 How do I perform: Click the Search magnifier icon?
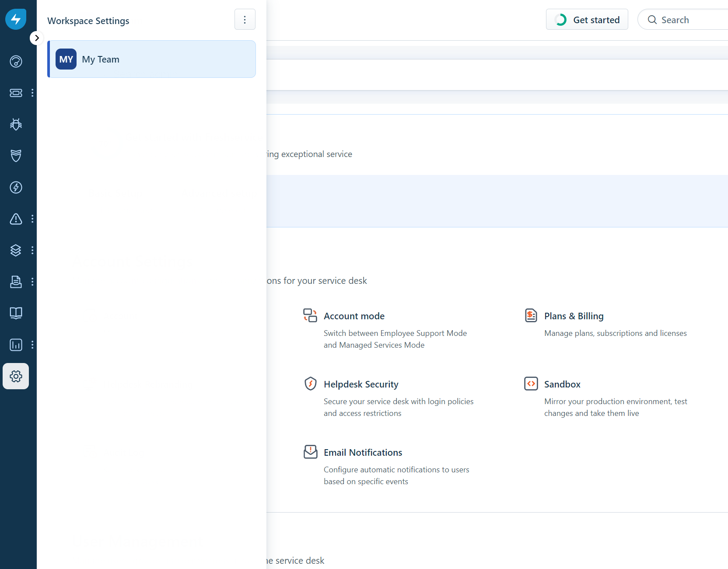pos(652,20)
